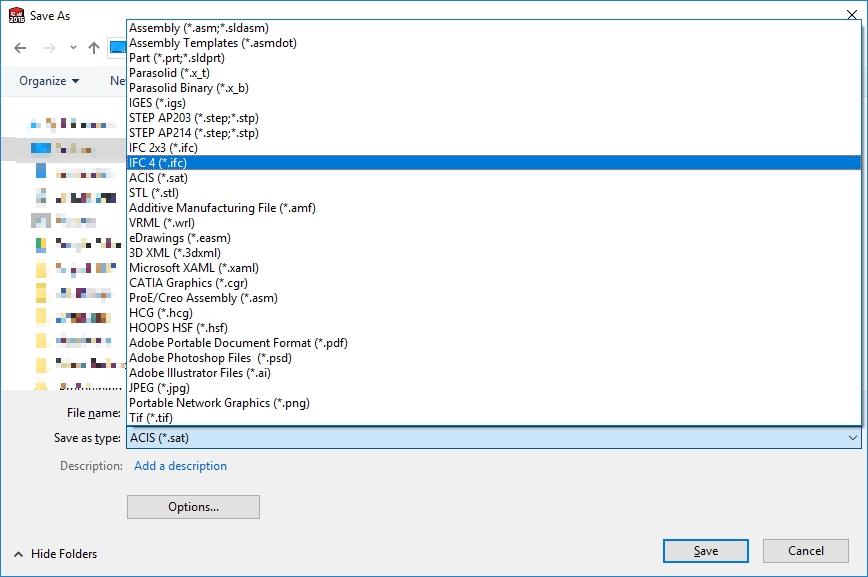The image size is (868, 577).
Task: Pick Parasolid Binary (*.x_b) option
Action: click(x=494, y=87)
